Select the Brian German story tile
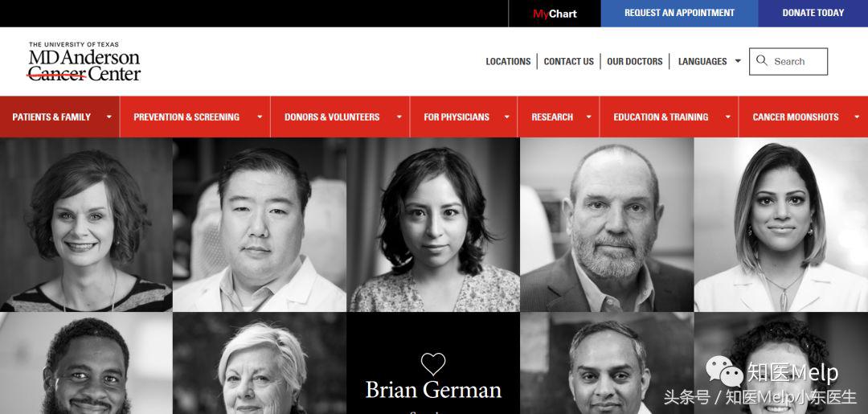Screen dimensions: 868x414 [x=433, y=363]
